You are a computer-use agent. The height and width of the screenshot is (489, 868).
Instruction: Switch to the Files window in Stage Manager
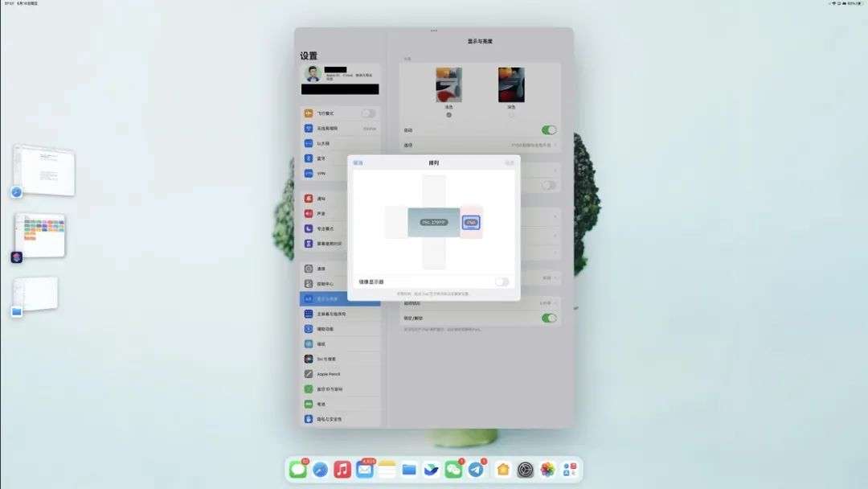click(x=36, y=294)
